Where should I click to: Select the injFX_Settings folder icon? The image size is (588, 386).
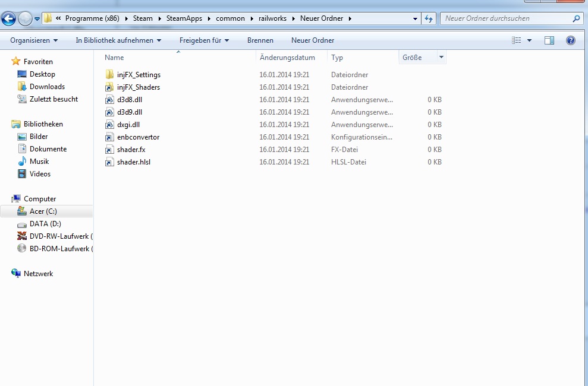point(109,74)
